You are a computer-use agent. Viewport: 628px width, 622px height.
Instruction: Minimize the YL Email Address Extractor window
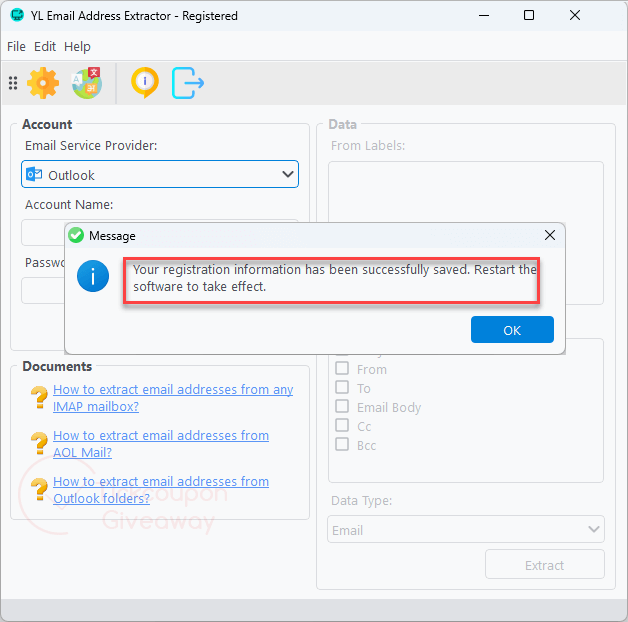tap(484, 16)
